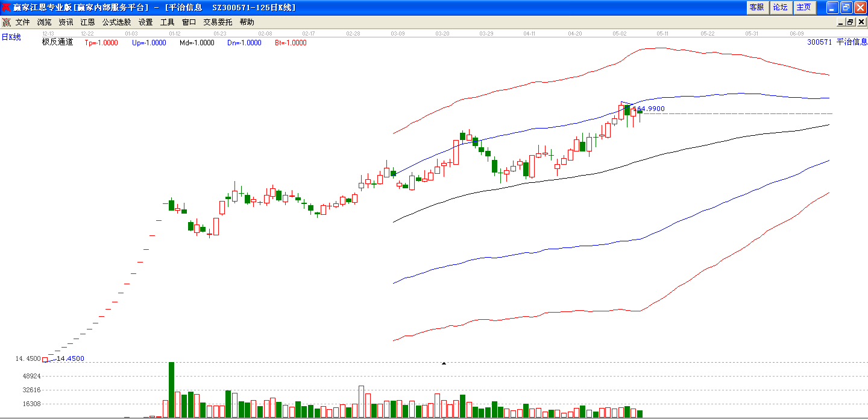Image resolution: width=868 pixels, height=420 pixels.
Task: Open the 交易委托 menu
Action: click(x=218, y=22)
